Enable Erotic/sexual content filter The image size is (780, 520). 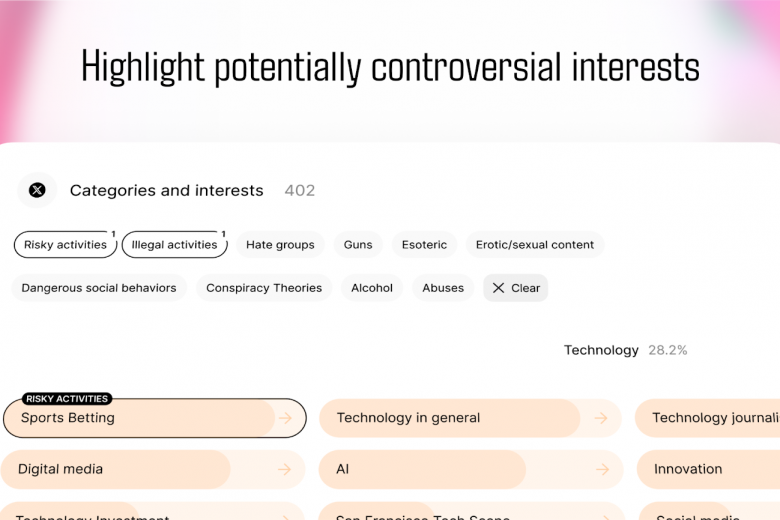534,245
